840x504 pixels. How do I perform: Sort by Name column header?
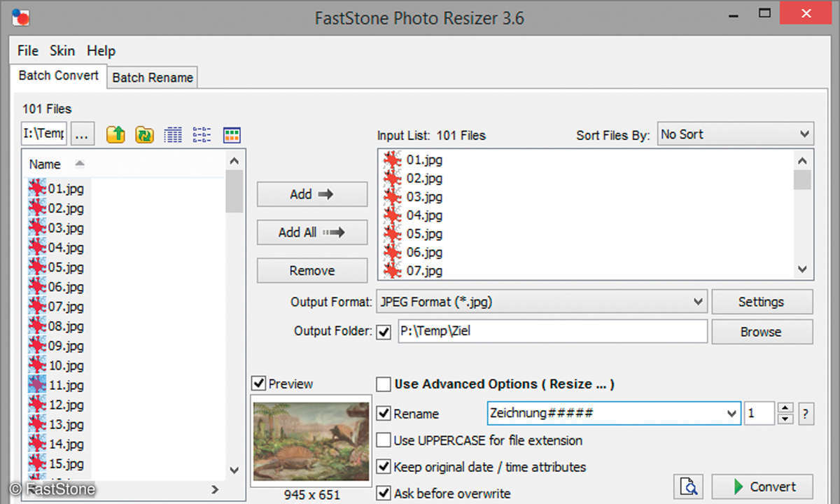point(45,164)
